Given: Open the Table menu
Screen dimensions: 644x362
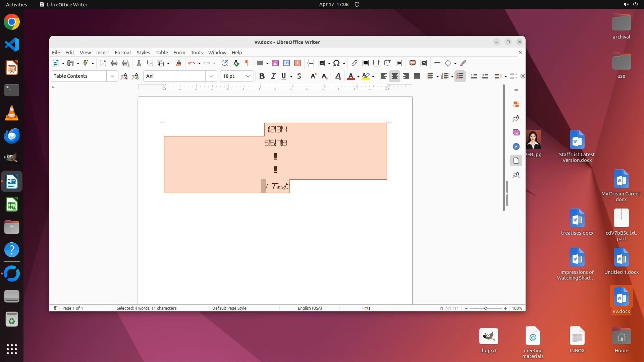Looking at the screenshot, I should click(x=162, y=53).
